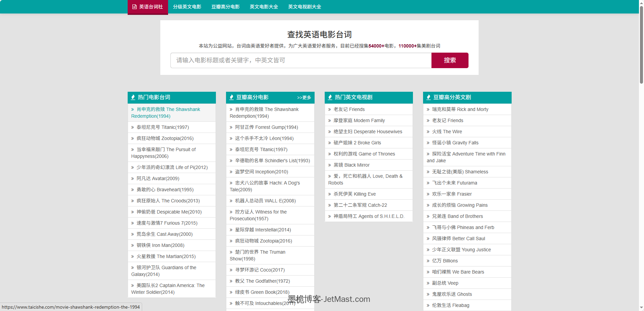This screenshot has height=311, width=644.
Task: Open 黑镜 Black Mirror link
Action: [x=352, y=165]
